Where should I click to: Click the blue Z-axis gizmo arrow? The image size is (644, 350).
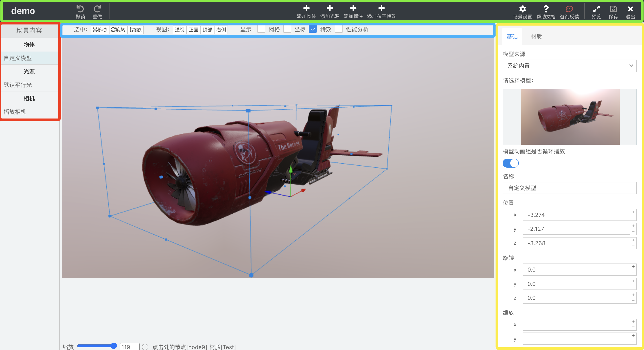267,192
